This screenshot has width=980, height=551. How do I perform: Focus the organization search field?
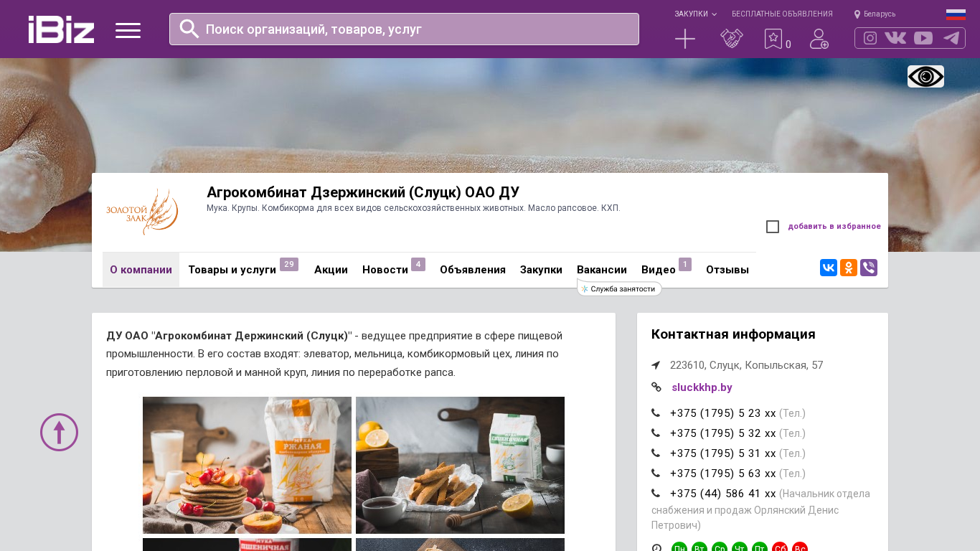coord(404,29)
